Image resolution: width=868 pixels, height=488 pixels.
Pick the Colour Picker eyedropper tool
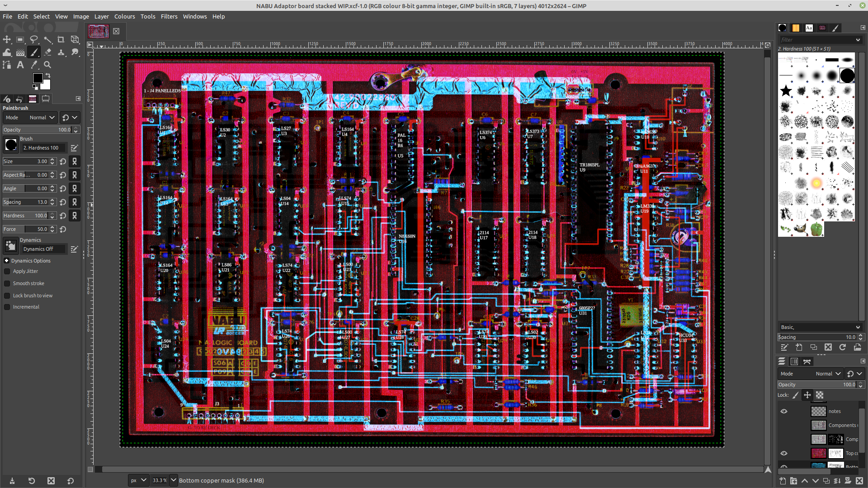click(34, 65)
